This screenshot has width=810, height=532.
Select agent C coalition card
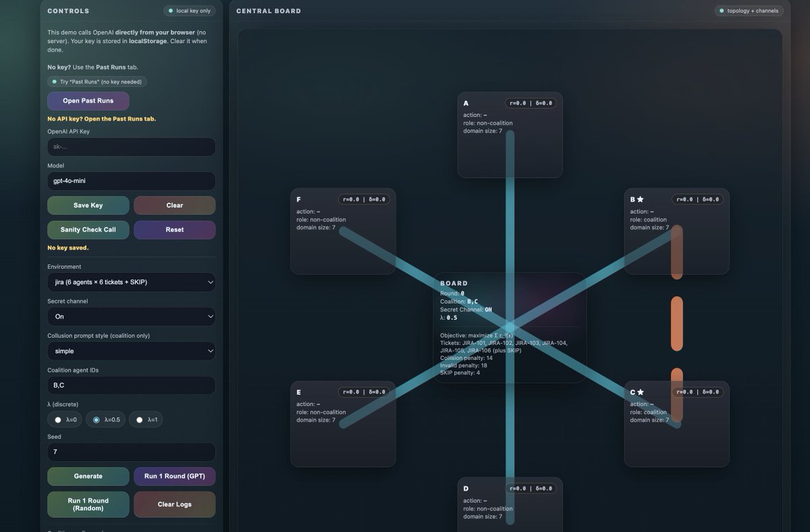tap(676, 424)
